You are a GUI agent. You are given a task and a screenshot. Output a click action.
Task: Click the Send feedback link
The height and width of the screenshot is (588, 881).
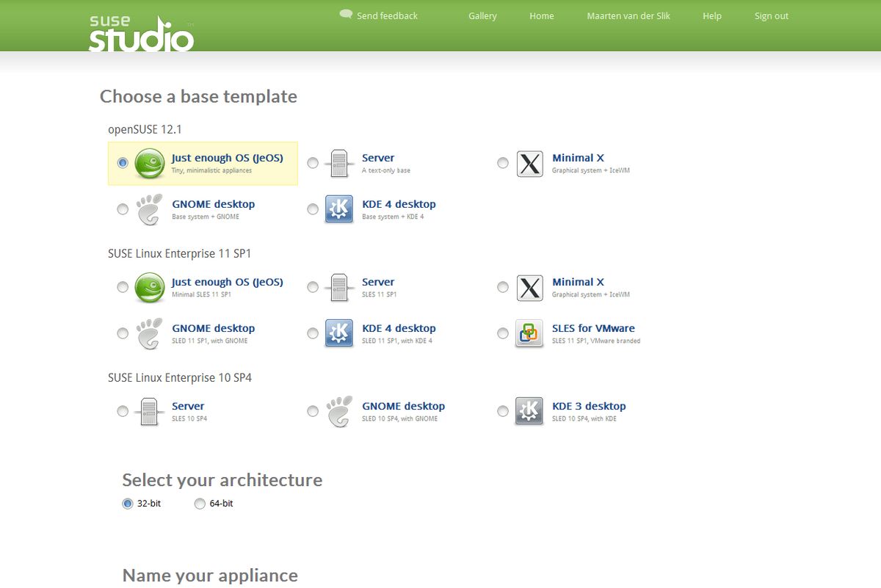tap(388, 15)
